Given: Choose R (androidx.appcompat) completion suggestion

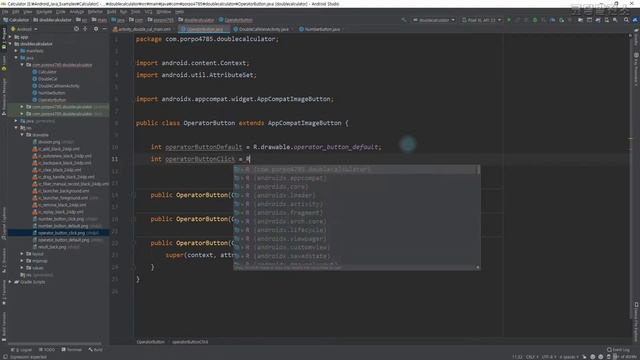Looking at the screenshot, I should (x=356, y=178).
